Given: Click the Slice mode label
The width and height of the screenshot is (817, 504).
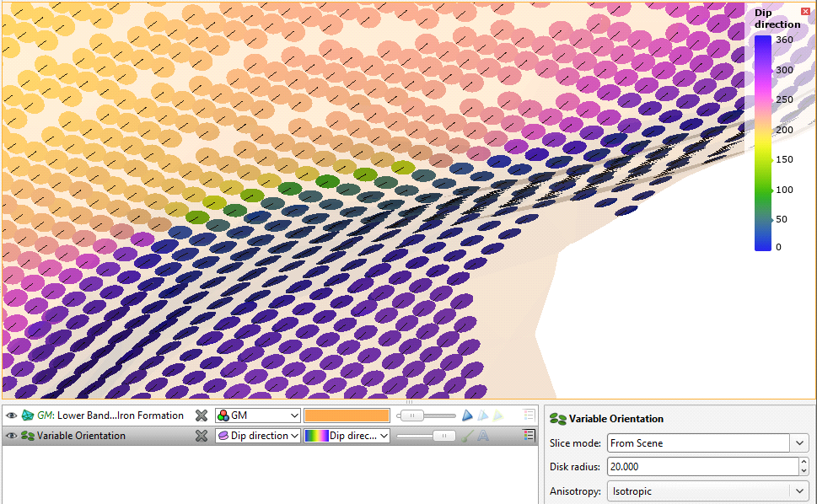Looking at the screenshot, I should point(575,443).
